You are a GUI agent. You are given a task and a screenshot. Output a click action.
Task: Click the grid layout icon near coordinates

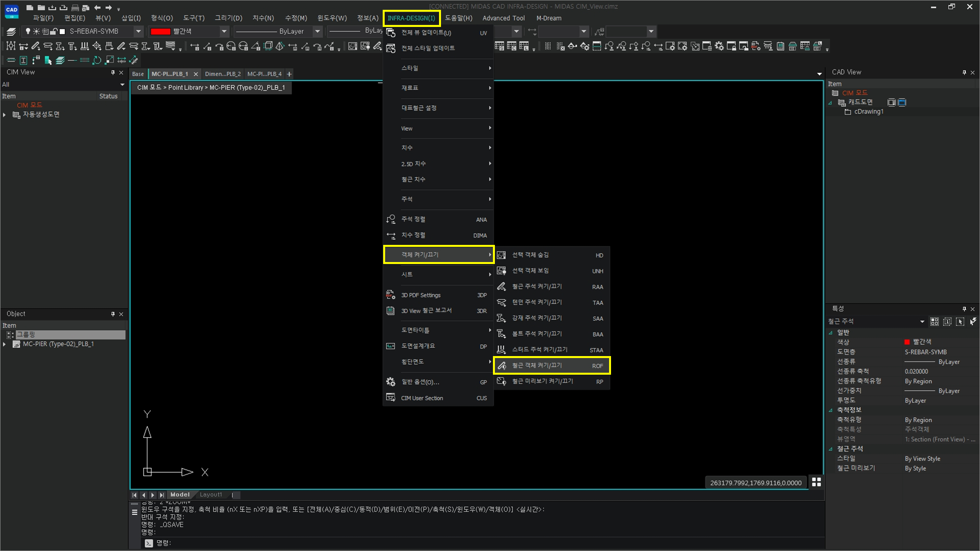tap(816, 482)
